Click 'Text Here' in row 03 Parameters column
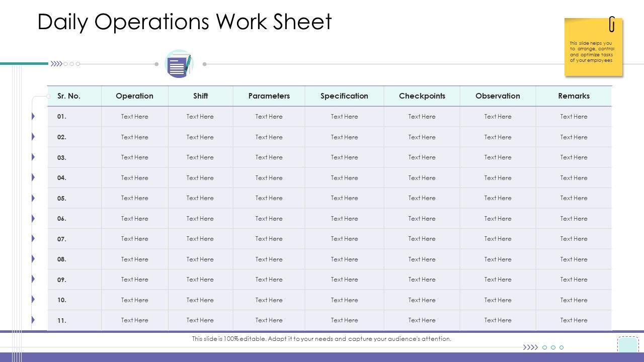This screenshot has width=644, height=362. coord(269,157)
